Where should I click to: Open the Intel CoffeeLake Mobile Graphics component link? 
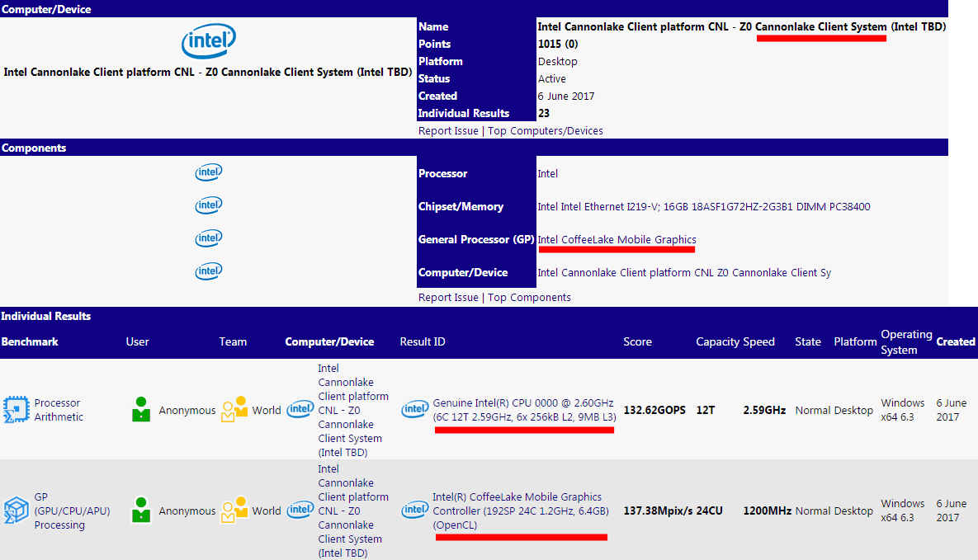(617, 239)
